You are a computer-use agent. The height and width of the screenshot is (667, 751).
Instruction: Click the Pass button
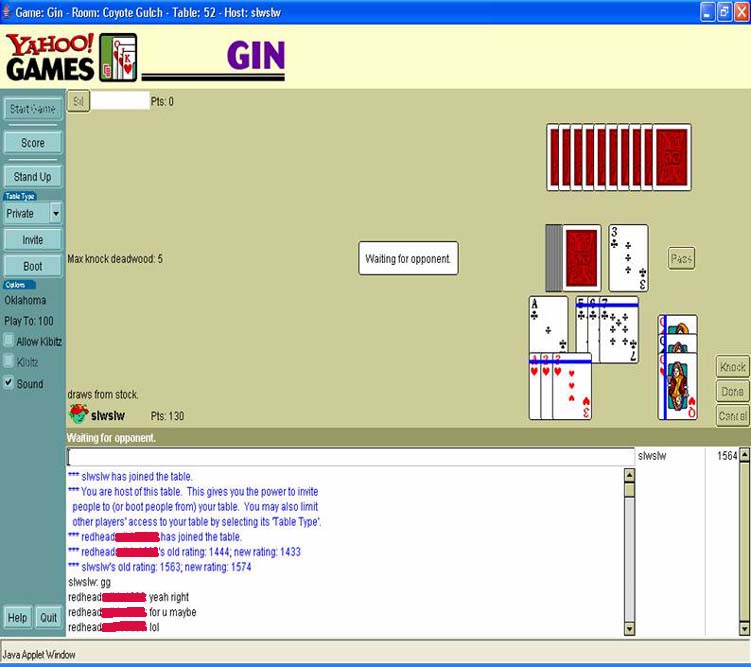pyautogui.click(x=681, y=259)
